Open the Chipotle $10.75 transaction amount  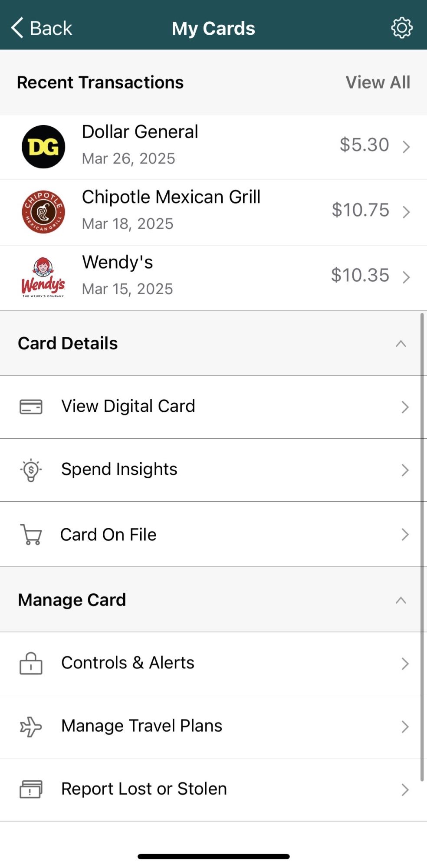(360, 210)
